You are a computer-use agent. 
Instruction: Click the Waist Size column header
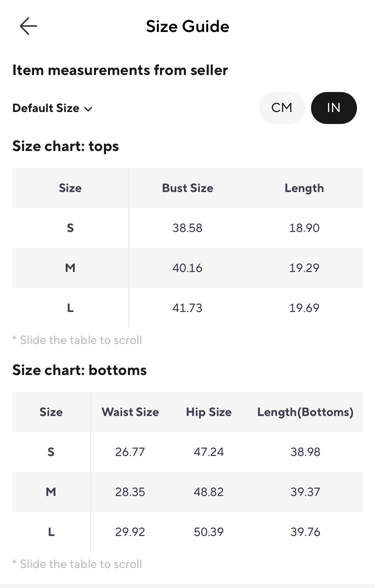click(x=130, y=412)
